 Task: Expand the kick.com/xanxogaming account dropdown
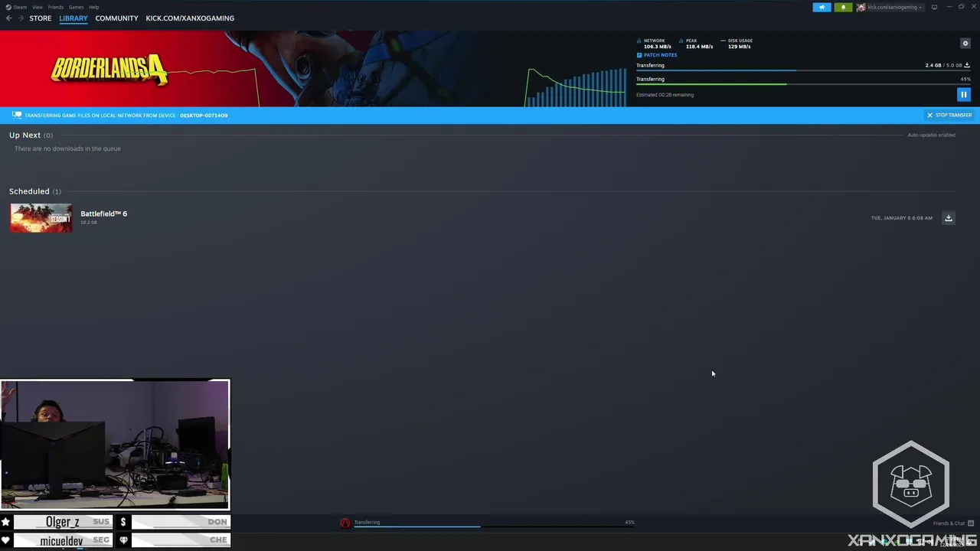(x=894, y=7)
